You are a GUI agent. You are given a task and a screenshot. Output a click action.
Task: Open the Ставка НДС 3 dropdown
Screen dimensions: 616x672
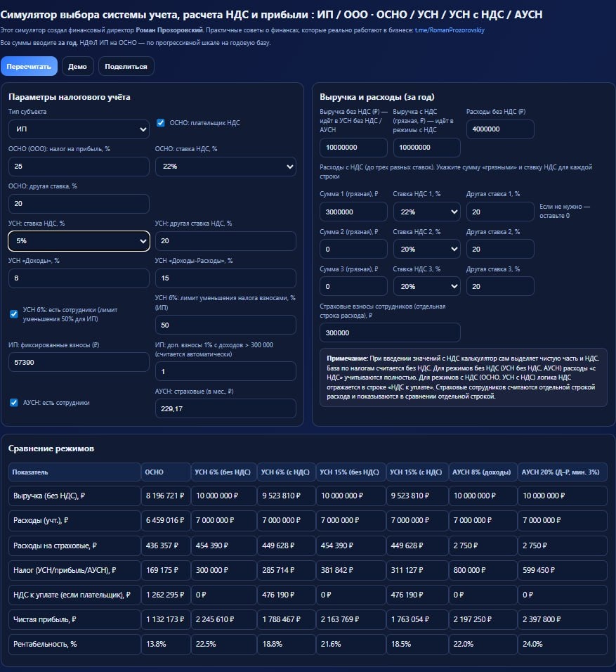426,286
